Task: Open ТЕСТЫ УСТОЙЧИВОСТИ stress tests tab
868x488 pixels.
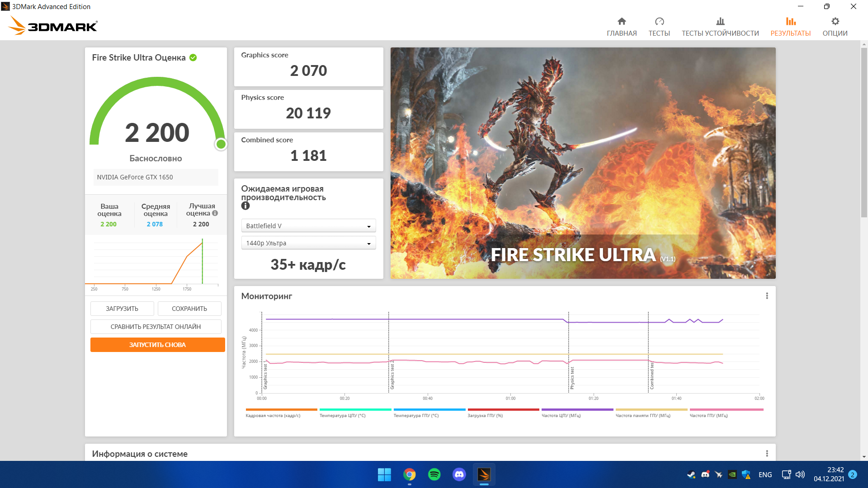Action: pos(720,27)
